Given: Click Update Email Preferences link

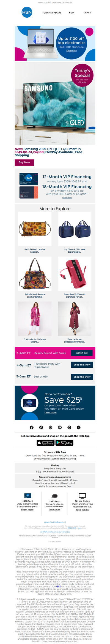Looking at the screenshot, I should click(54, 522).
